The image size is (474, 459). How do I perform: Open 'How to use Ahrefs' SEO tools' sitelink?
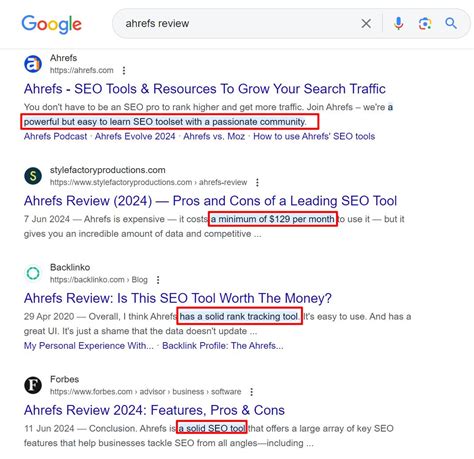click(x=314, y=136)
